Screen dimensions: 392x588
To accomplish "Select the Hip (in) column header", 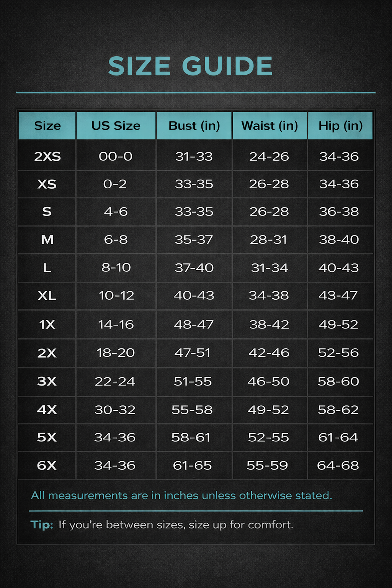I will click(x=340, y=126).
